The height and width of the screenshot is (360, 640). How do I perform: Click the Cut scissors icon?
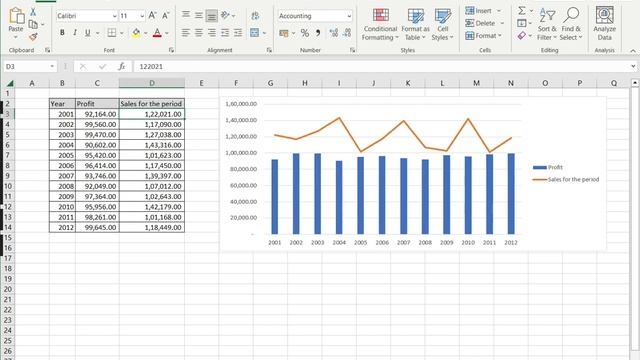[x=33, y=12]
